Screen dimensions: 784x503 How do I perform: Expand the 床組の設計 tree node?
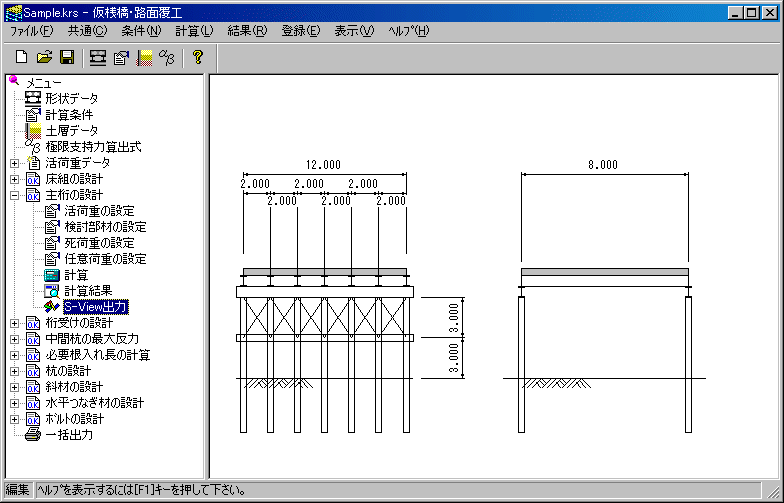click(14, 179)
